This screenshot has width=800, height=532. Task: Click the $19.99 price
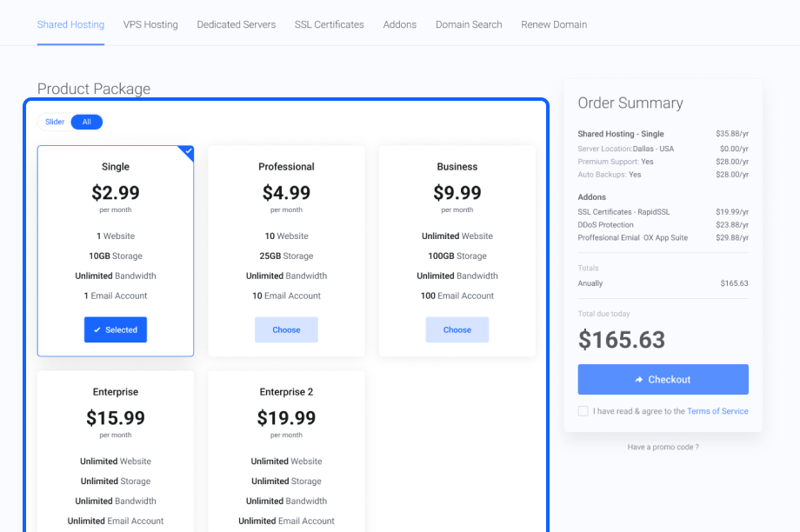click(x=286, y=418)
